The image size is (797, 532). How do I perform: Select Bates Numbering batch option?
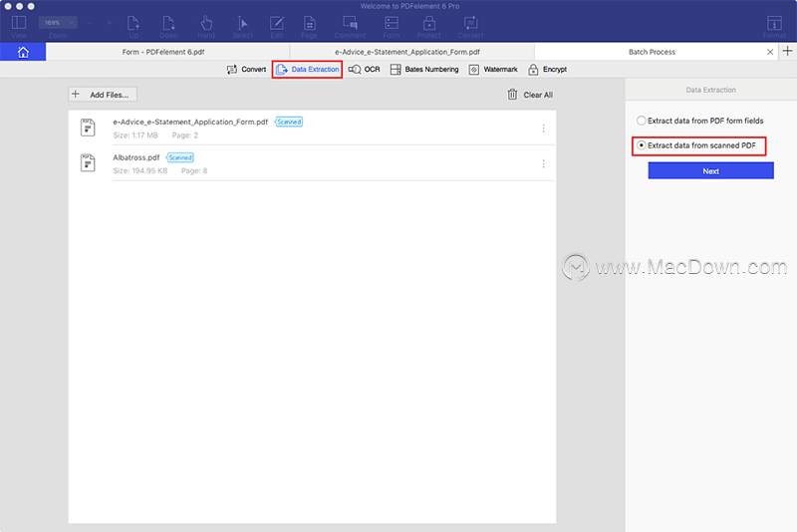(424, 69)
